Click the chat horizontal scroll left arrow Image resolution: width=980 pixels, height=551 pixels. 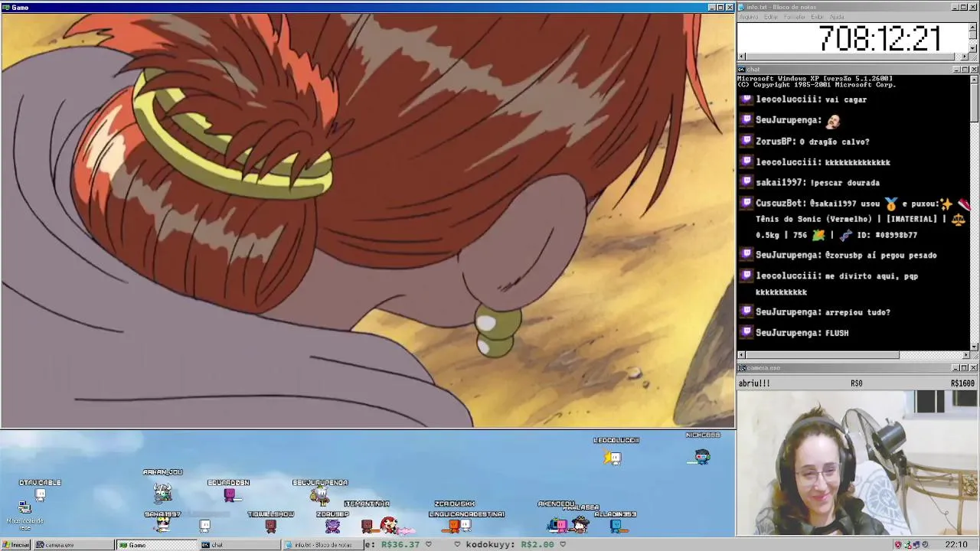click(x=741, y=355)
